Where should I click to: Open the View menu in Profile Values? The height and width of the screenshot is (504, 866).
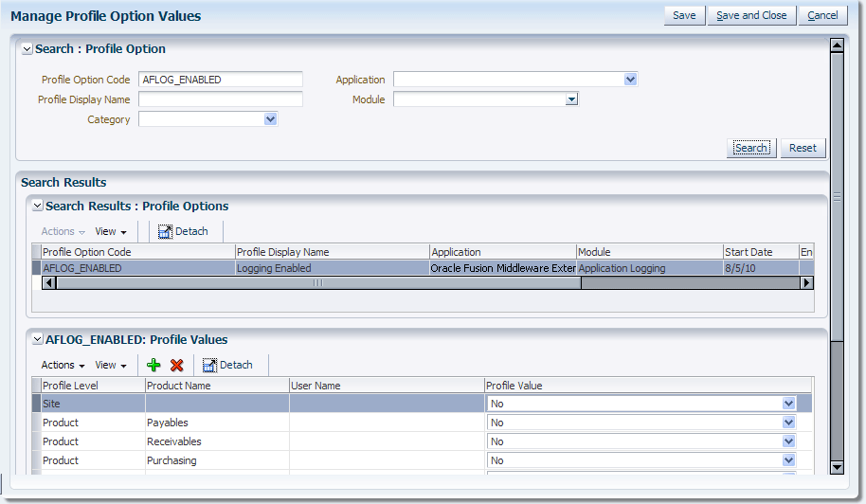click(111, 365)
